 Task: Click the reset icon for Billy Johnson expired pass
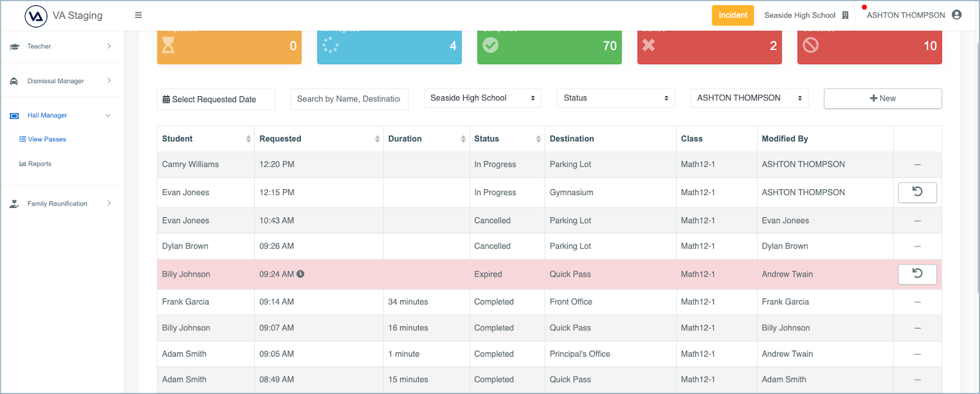point(917,274)
